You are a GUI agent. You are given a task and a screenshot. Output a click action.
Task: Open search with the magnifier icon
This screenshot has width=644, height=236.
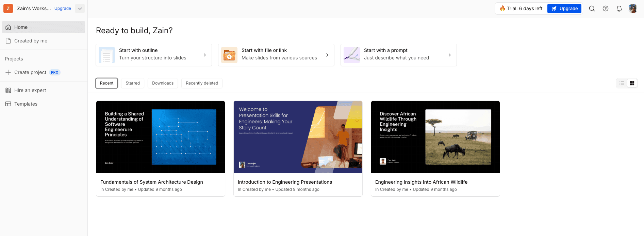coord(592,8)
